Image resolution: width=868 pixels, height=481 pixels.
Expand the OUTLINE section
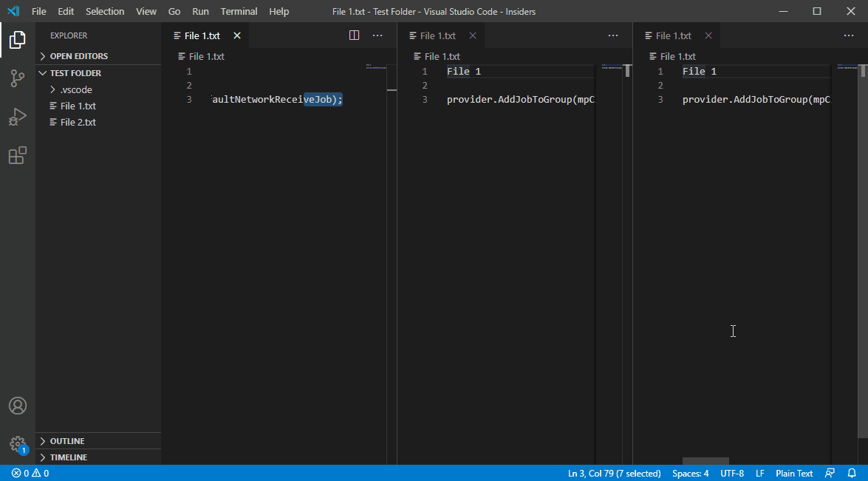click(66, 440)
